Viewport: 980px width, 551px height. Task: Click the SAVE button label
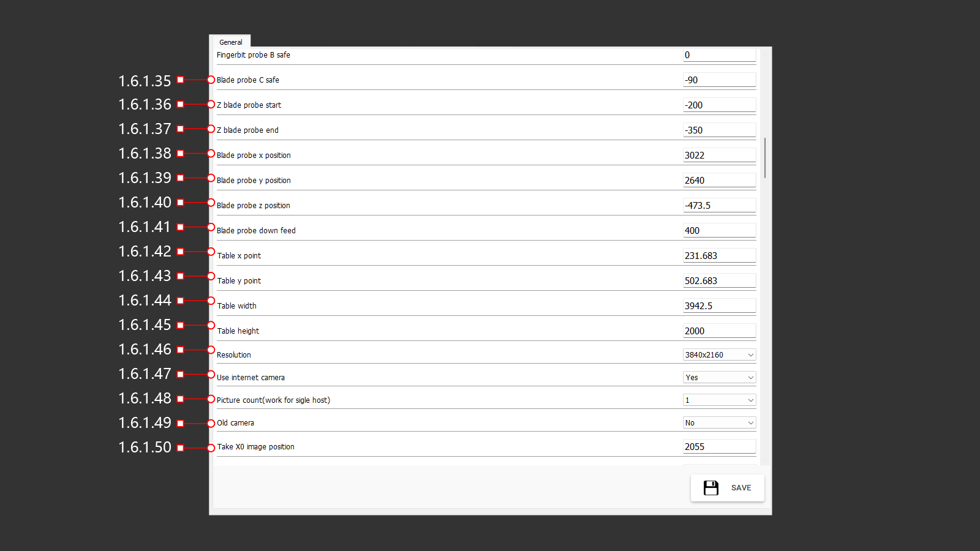point(741,488)
